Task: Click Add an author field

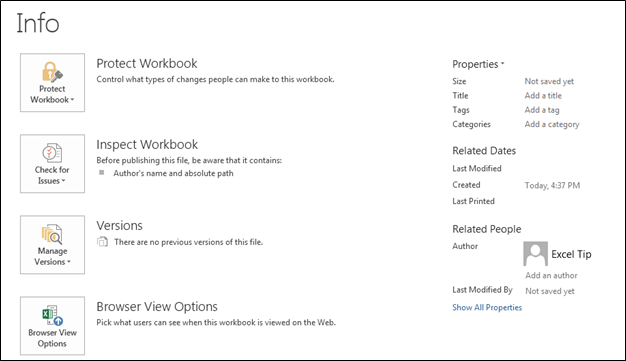Action: point(551,275)
